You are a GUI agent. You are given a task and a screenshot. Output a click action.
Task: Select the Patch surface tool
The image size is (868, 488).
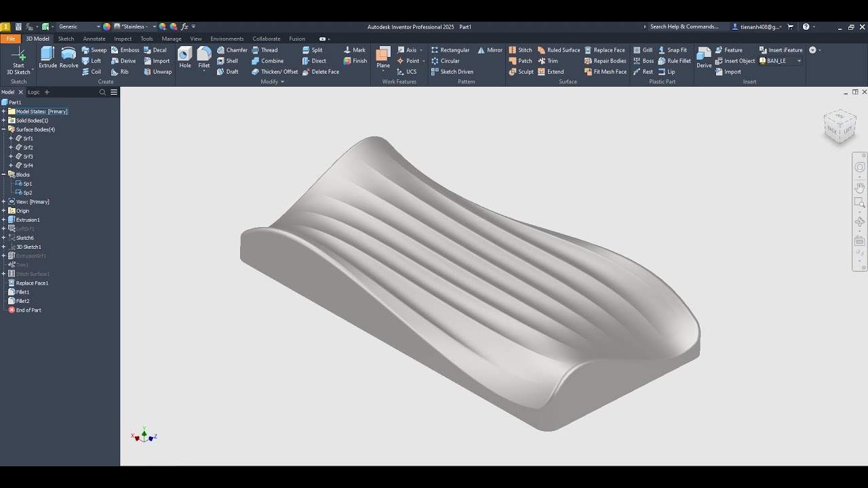pos(520,61)
